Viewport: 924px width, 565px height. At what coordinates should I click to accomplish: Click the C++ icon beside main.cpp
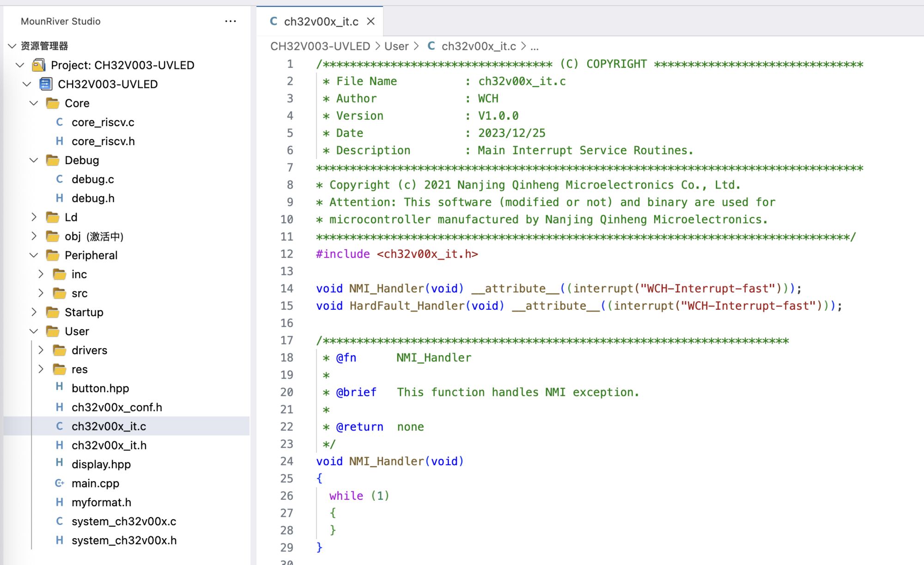click(60, 483)
